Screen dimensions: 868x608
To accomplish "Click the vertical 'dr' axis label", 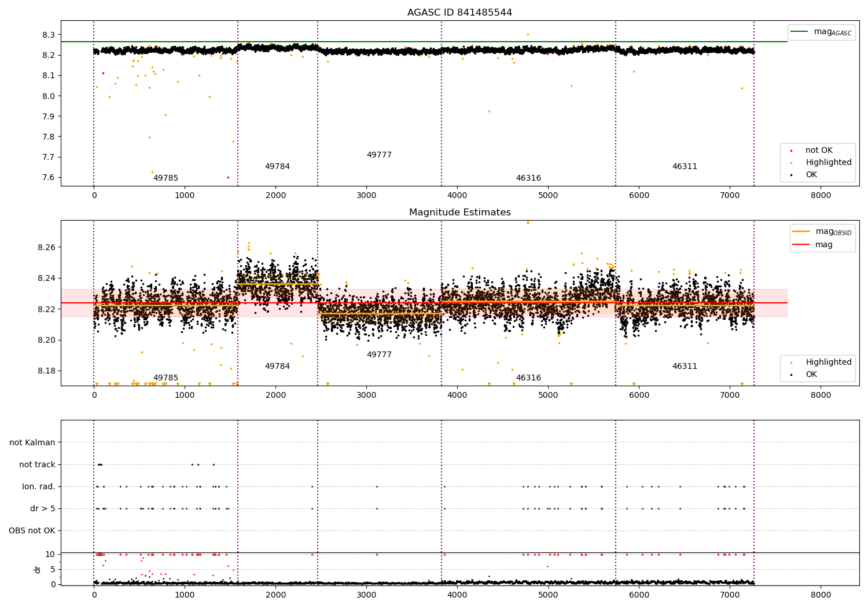I will tap(38, 569).
